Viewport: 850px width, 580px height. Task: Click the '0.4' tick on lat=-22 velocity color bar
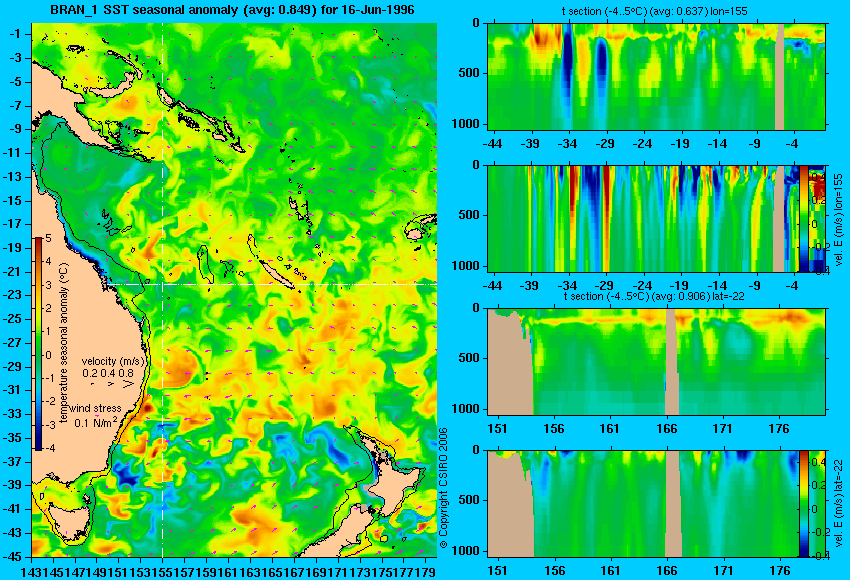tap(817, 462)
